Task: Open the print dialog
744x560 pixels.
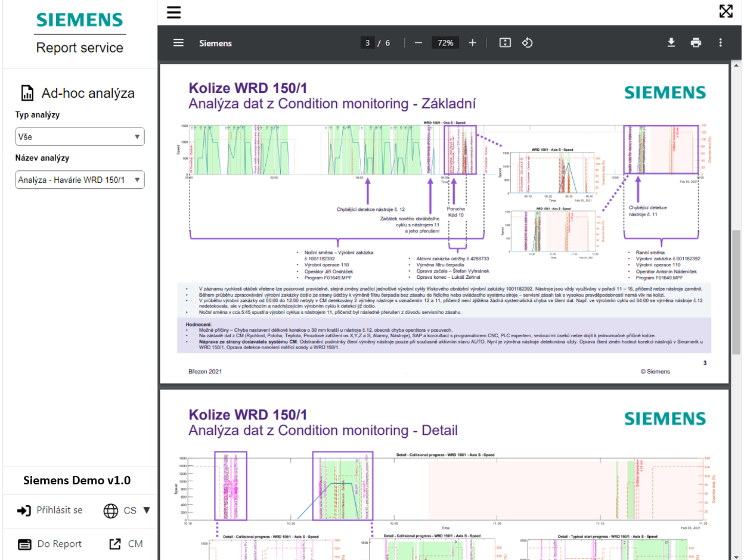Action: click(x=696, y=42)
